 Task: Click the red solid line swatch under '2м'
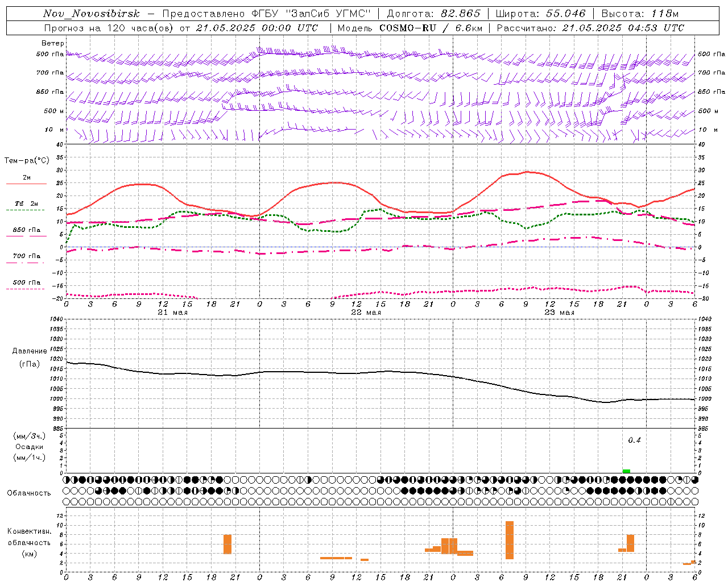tap(26, 184)
